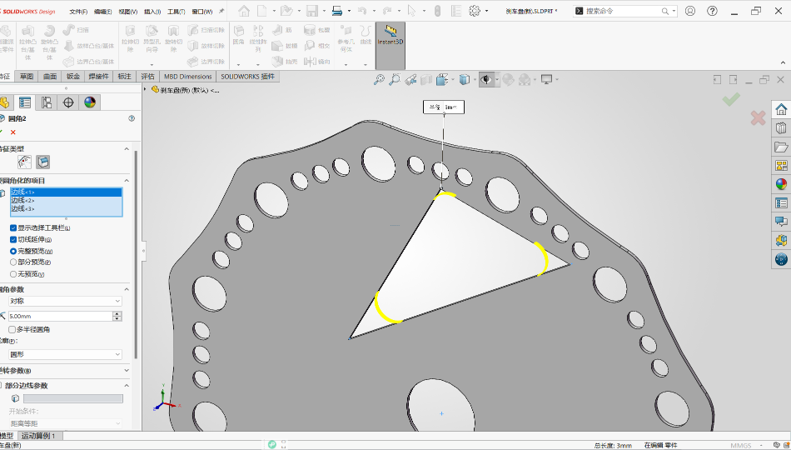
Task: Click the fillet radius 5.00mm input field
Action: click(x=60, y=316)
